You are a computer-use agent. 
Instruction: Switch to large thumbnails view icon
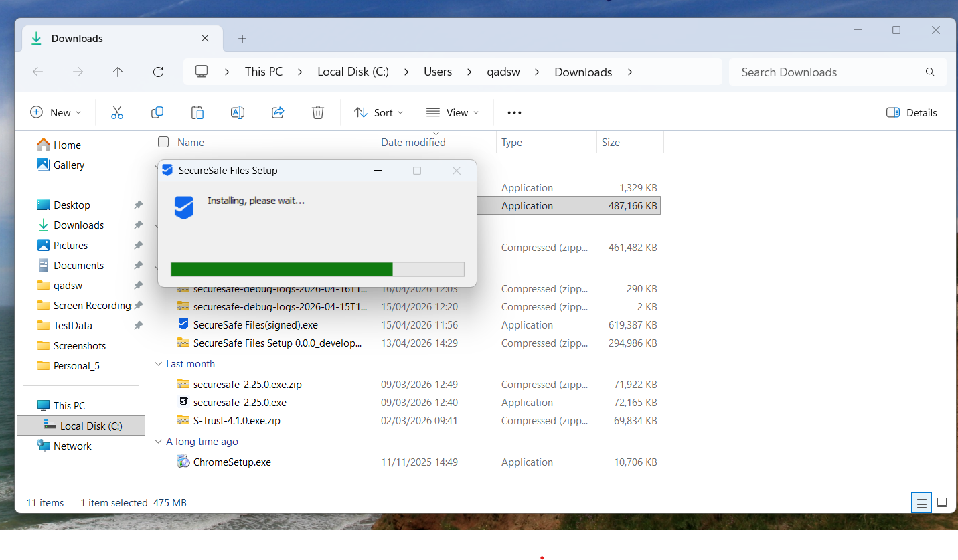coord(942,502)
